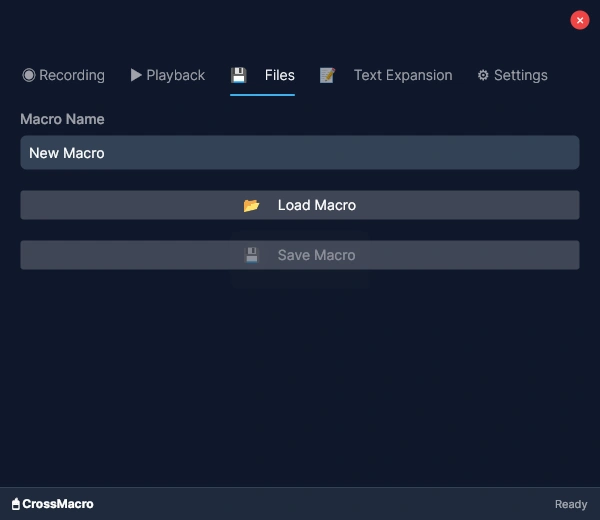This screenshot has width=600, height=520.
Task: Close the window with the red X button
Action: click(x=580, y=20)
